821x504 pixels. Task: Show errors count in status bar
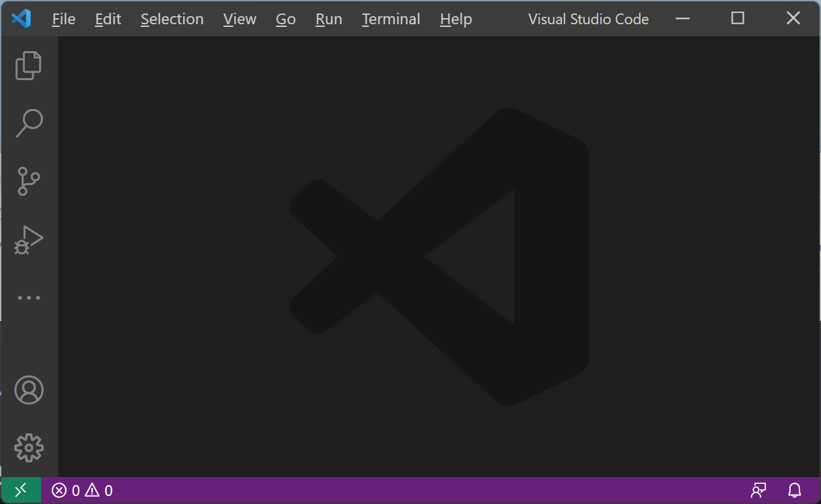66,491
